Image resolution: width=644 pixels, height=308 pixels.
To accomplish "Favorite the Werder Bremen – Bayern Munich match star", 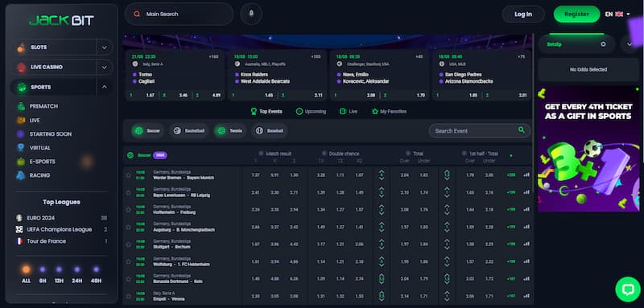I will pyautogui.click(x=129, y=175).
